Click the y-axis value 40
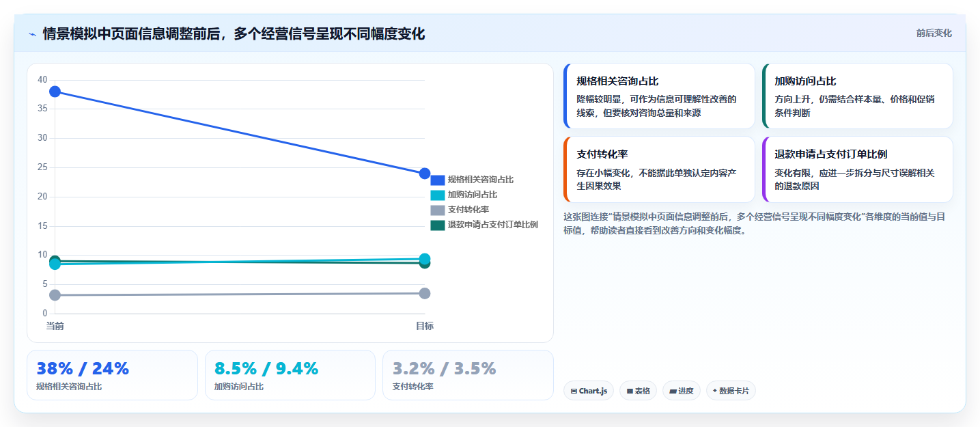Screen dimensions: 980x427 pyautogui.click(x=42, y=80)
